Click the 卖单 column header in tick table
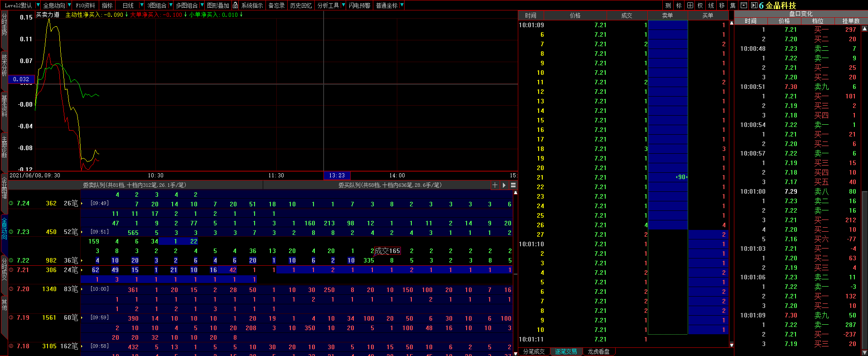This screenshot has height=356, width=868. 668,15
